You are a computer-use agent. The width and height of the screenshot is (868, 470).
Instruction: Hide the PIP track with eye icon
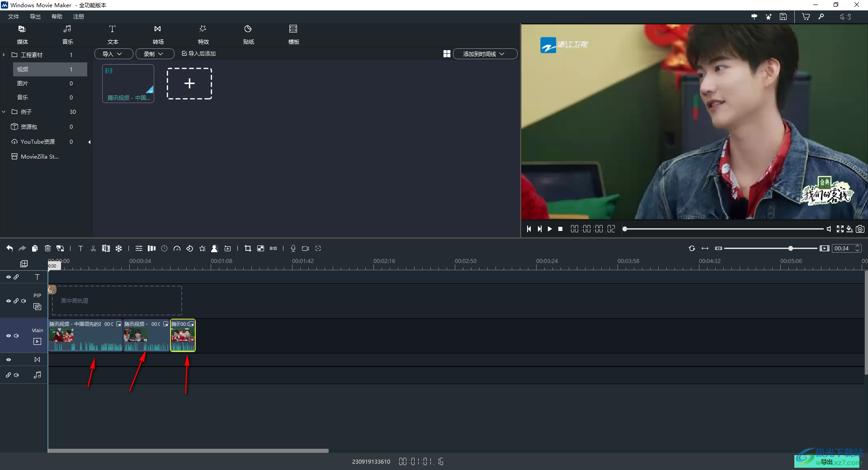8,301
